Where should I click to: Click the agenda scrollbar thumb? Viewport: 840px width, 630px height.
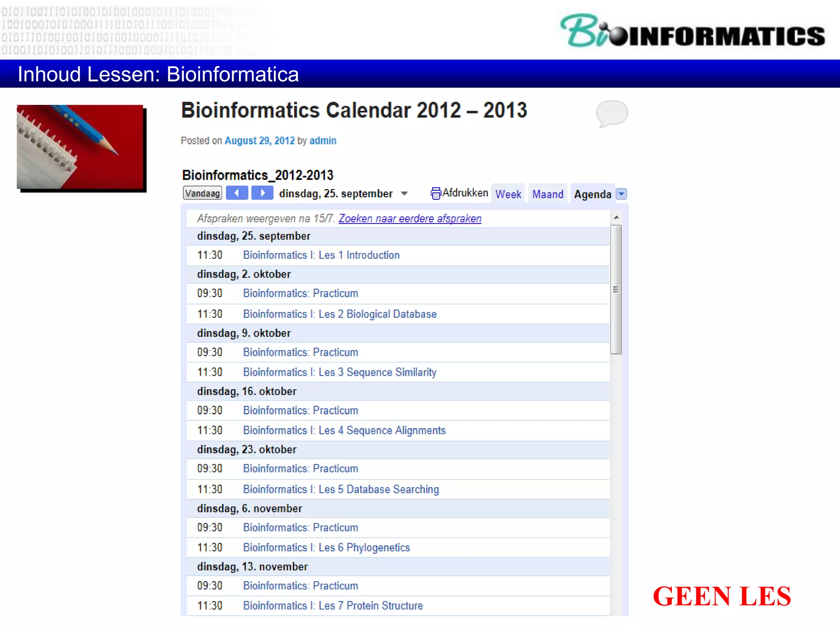tap(616, 289)
